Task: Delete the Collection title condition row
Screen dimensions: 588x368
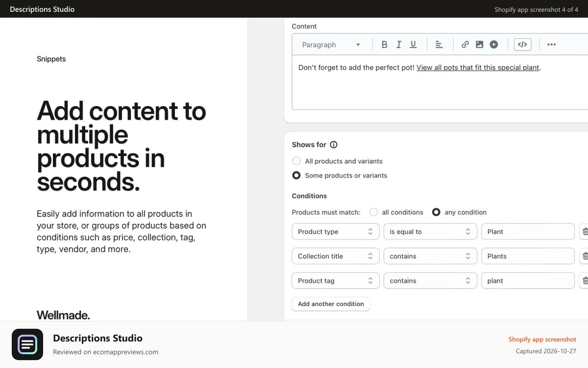Action: pos(585,256)
